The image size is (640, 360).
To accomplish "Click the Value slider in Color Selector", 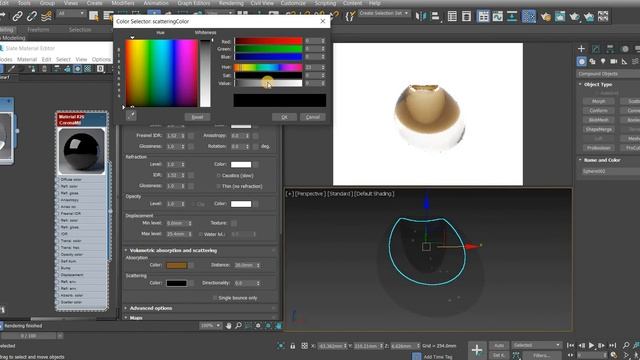I will coord(268,83).
